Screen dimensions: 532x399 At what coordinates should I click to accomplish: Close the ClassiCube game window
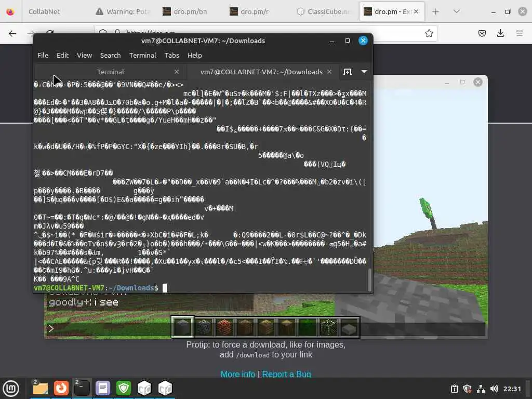click(478, 82)
